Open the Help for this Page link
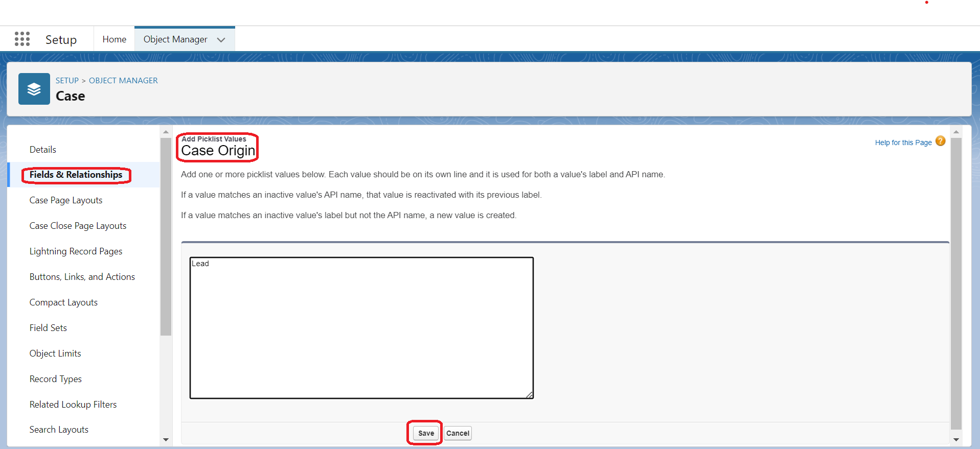Image resolution: width=980 pixels, height=449 pixels. (903, 143)
